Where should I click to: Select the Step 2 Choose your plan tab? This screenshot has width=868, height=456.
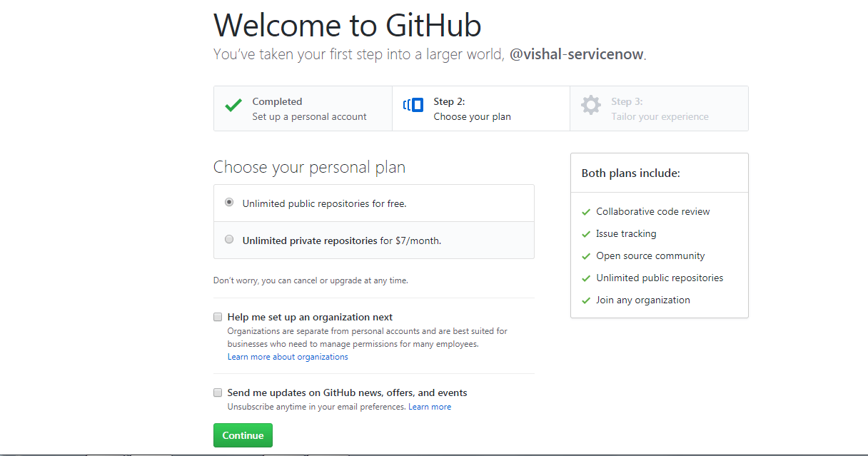coord(472,109)
